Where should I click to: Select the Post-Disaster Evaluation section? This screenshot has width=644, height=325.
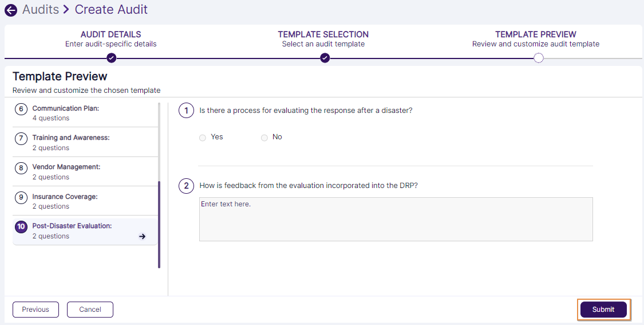click(85, 230)
